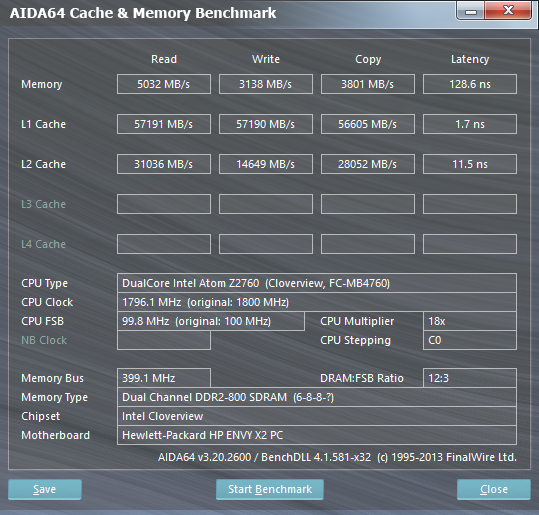Click the DRAM:FSB Ratio label

point(362,378)
